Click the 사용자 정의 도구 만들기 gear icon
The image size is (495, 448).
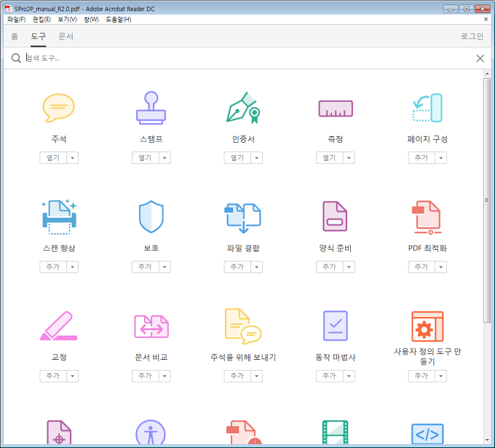pos(427,326)
